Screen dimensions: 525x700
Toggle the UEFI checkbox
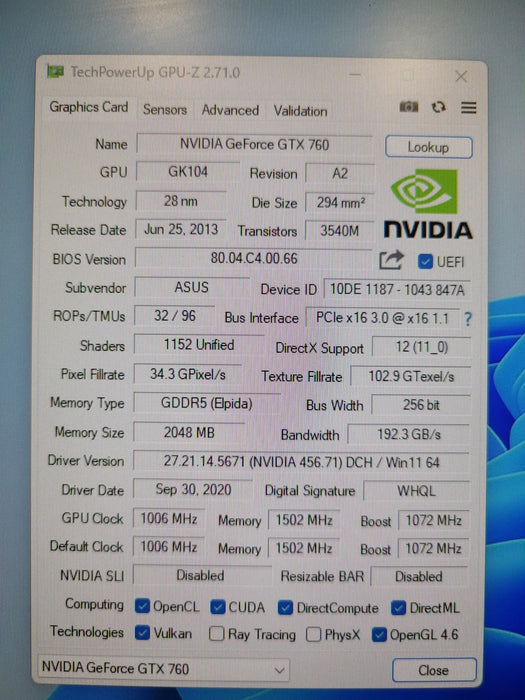[425, 262]
